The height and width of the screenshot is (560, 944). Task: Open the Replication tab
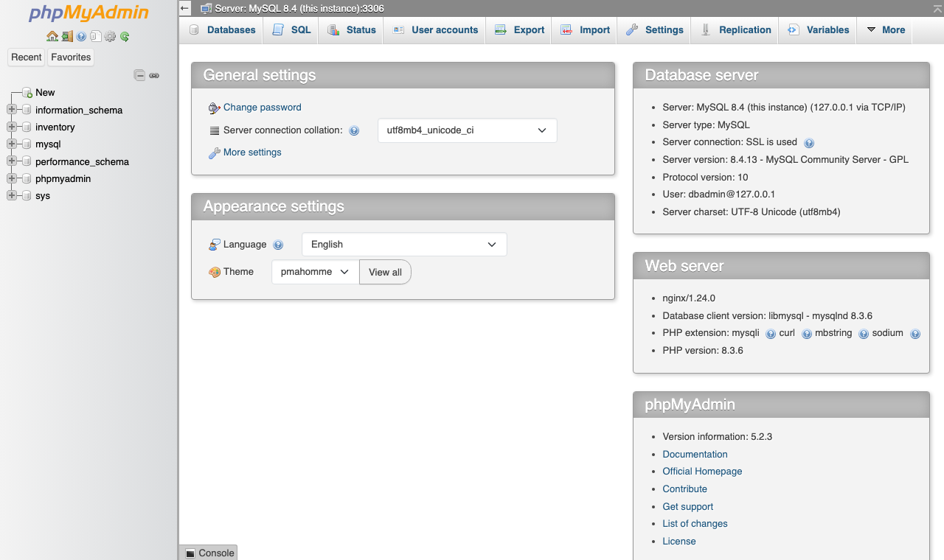coord(735,30)
